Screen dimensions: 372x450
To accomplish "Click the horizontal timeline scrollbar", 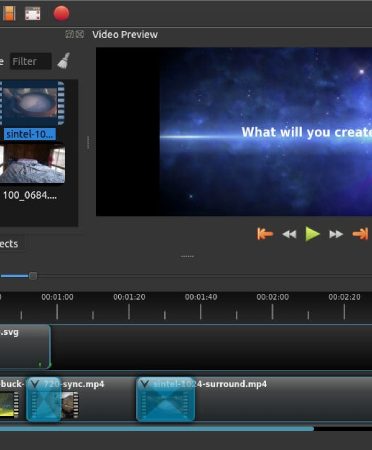I will (x=157, y=429).
